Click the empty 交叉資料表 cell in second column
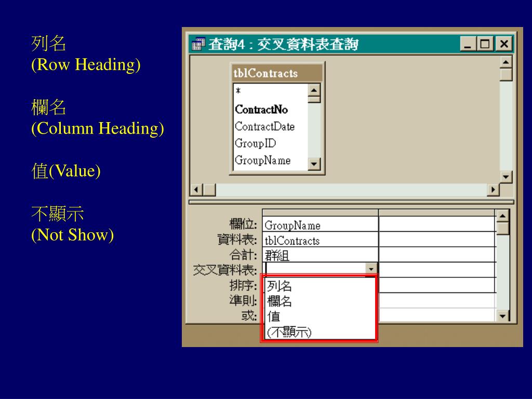This screenshot has width=532, height=399. pyautogui.click(x=437, y=270)
